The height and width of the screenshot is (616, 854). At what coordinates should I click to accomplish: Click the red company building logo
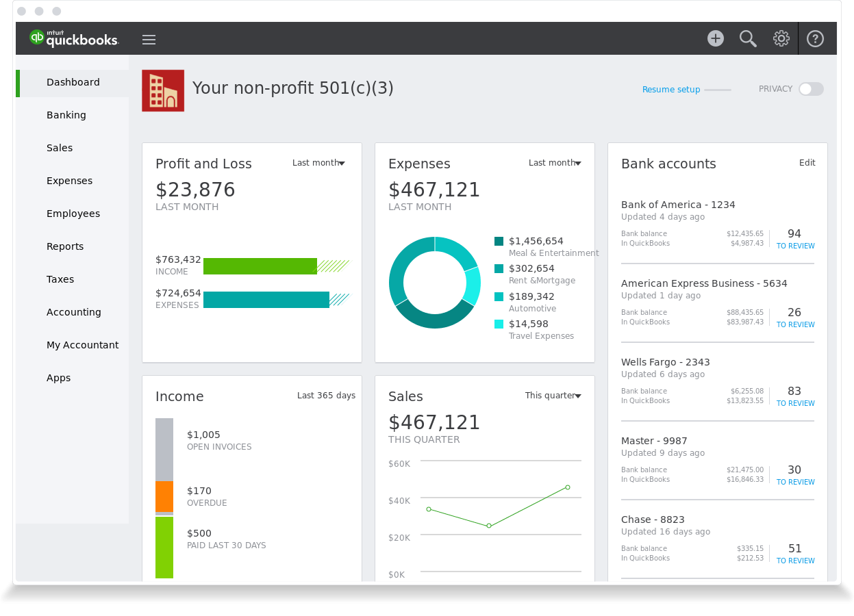[163, 90]
